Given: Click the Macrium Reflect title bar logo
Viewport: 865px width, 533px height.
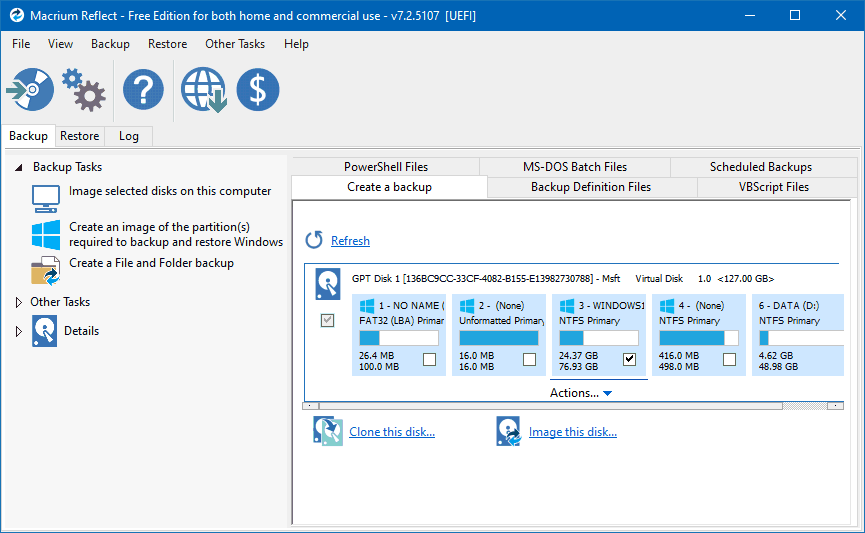Looking at the screenshot, I should (x=17, y=15).
